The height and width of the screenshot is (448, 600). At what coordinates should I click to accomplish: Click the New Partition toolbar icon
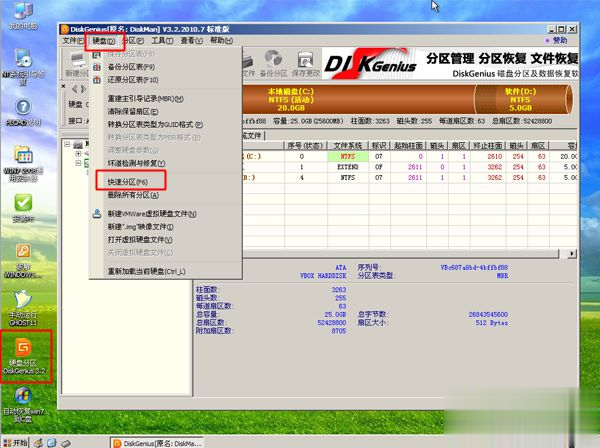click(x=76, y=64)
